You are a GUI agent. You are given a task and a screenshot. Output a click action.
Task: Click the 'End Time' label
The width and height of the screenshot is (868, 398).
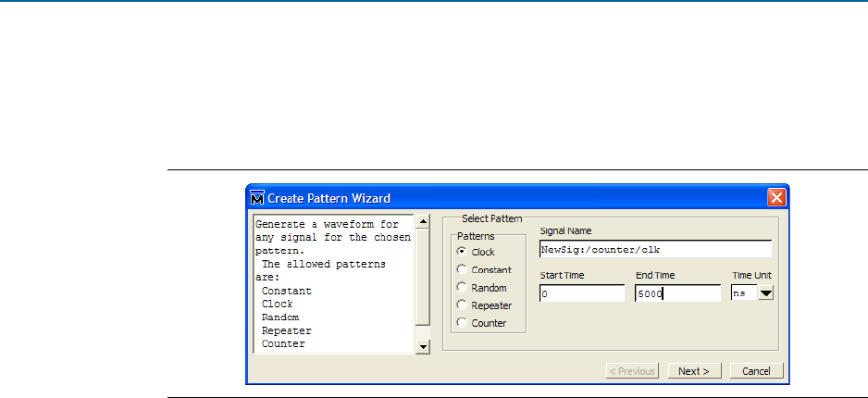tap(655, 275)
